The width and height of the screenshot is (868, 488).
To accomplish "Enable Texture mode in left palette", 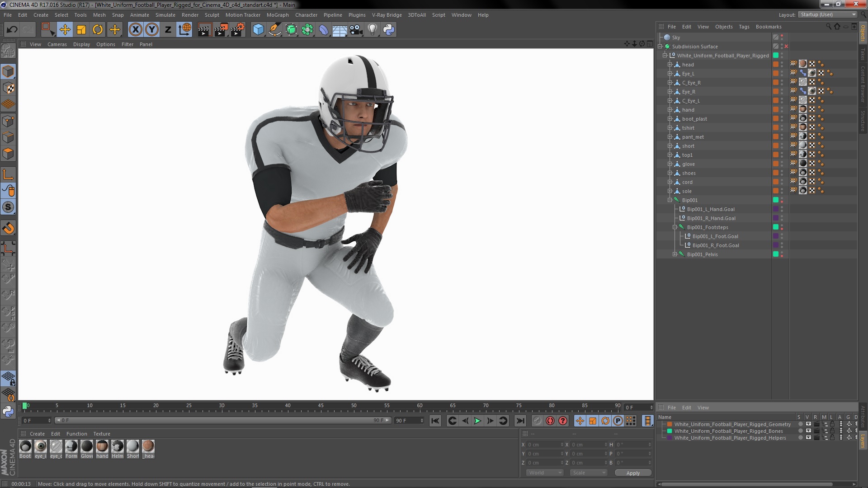I will (8, 88).
